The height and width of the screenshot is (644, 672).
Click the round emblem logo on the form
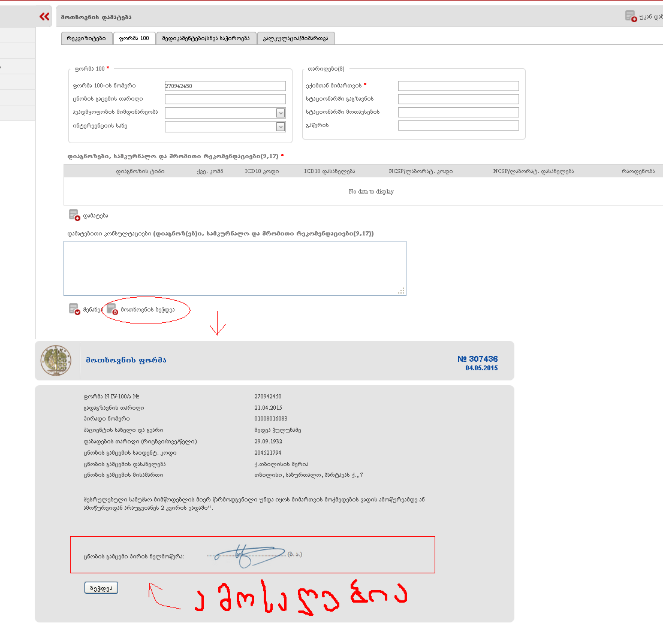point(56,361)
